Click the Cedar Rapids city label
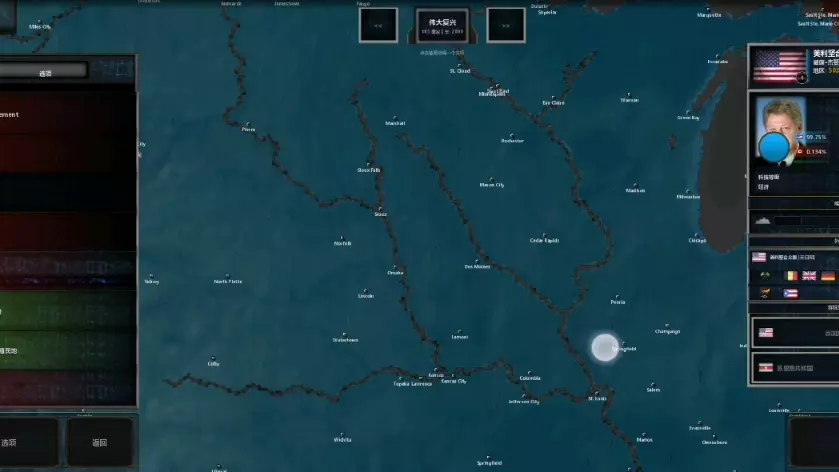Image resolution: width=839 pixels, height=472 pixels. (544, 241)
